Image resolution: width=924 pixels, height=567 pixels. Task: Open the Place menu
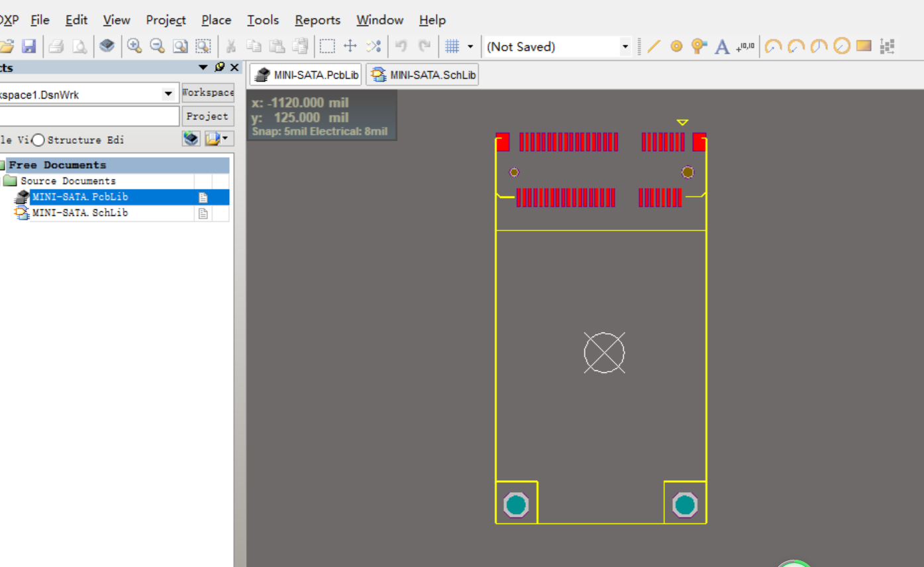click(x=217, y=20)
